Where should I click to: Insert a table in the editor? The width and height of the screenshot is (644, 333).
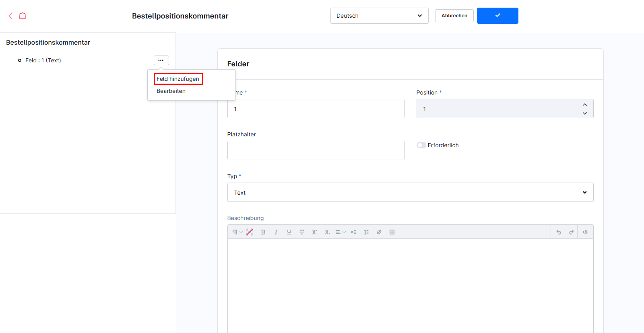coord(392,232)
